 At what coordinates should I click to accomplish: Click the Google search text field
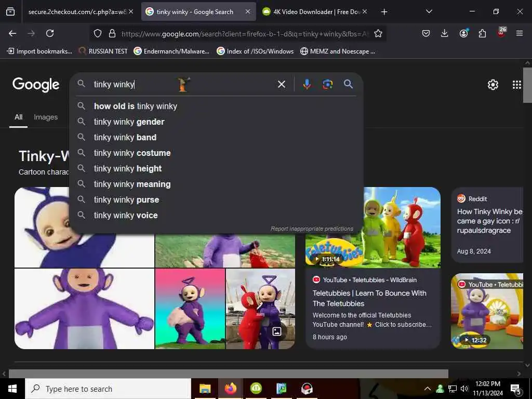pyautogui.click(x=183, y=84)
